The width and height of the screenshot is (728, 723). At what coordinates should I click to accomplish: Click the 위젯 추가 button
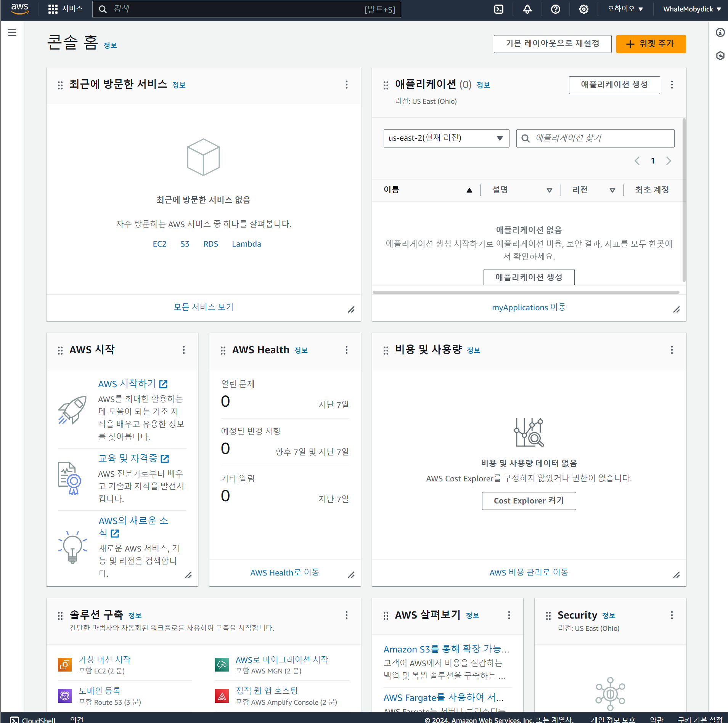[651, 44]
